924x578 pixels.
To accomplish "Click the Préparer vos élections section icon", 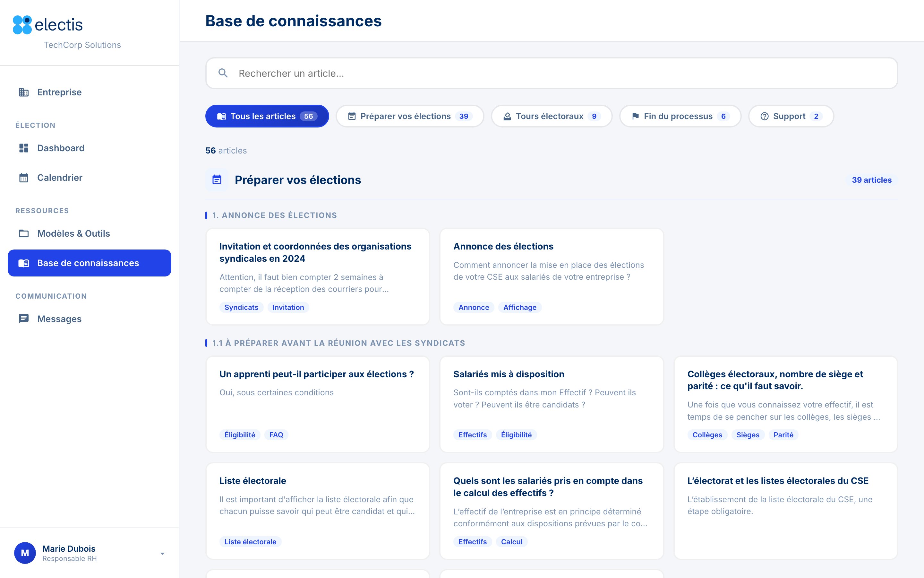I will click(217, 180).
